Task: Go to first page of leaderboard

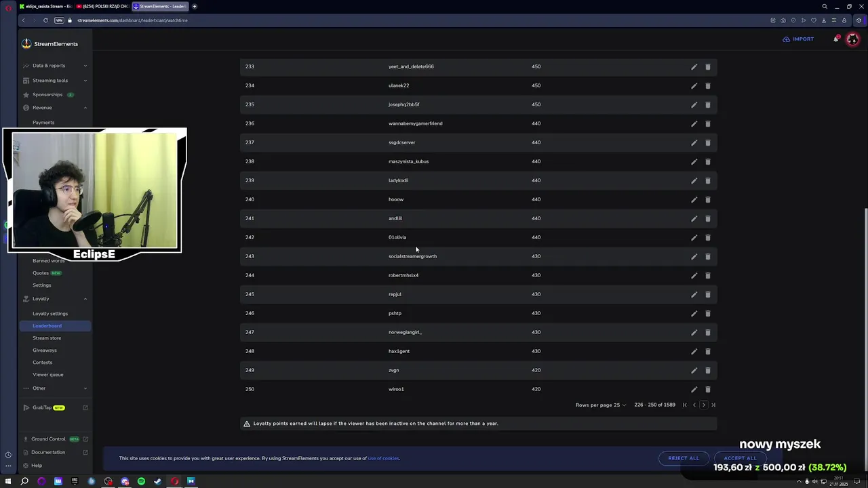Action: pos(684,405)
